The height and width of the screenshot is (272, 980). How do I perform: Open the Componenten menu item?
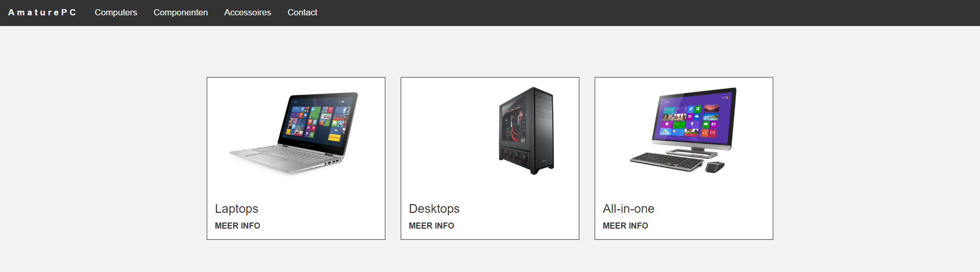point(181,12)
